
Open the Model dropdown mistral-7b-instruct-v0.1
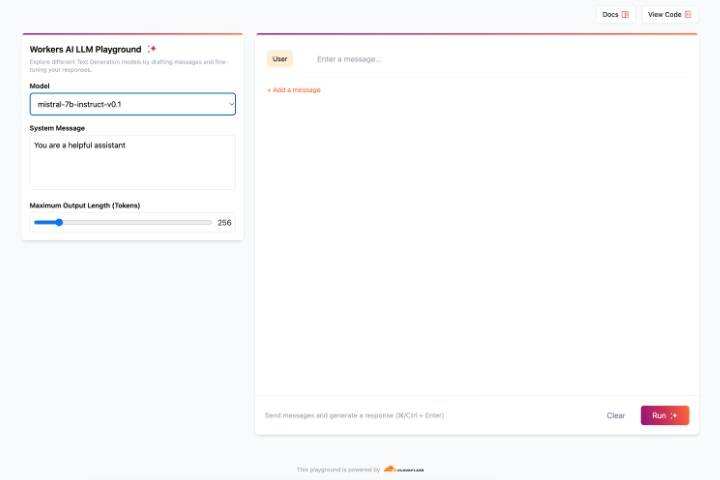point(133,104)
